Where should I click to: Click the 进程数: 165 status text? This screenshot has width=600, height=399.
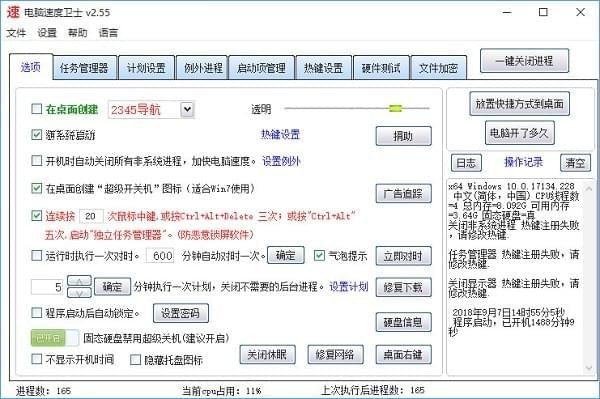[x=43, y=391]
